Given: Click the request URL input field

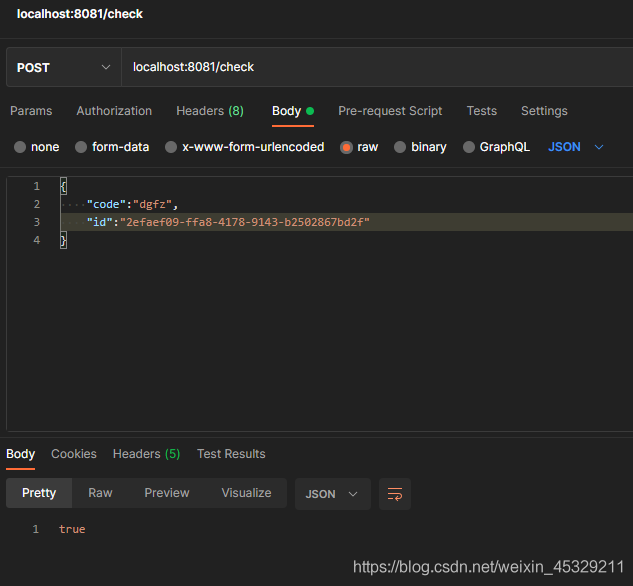Looking at the screenshot, I should point(375,67).
